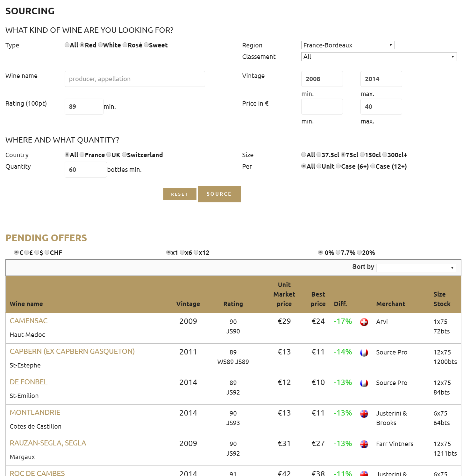Switch the currency to $

37,252
